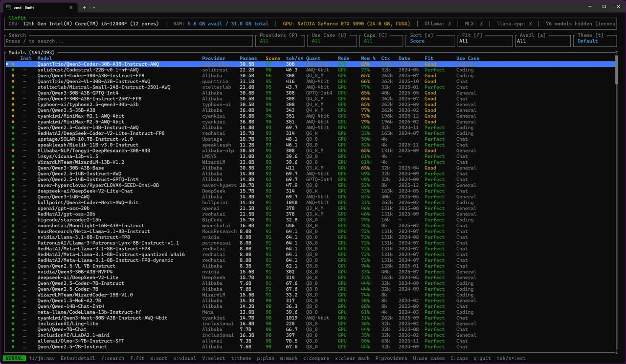Close the cmd - llmfit tab

point(71,7)
